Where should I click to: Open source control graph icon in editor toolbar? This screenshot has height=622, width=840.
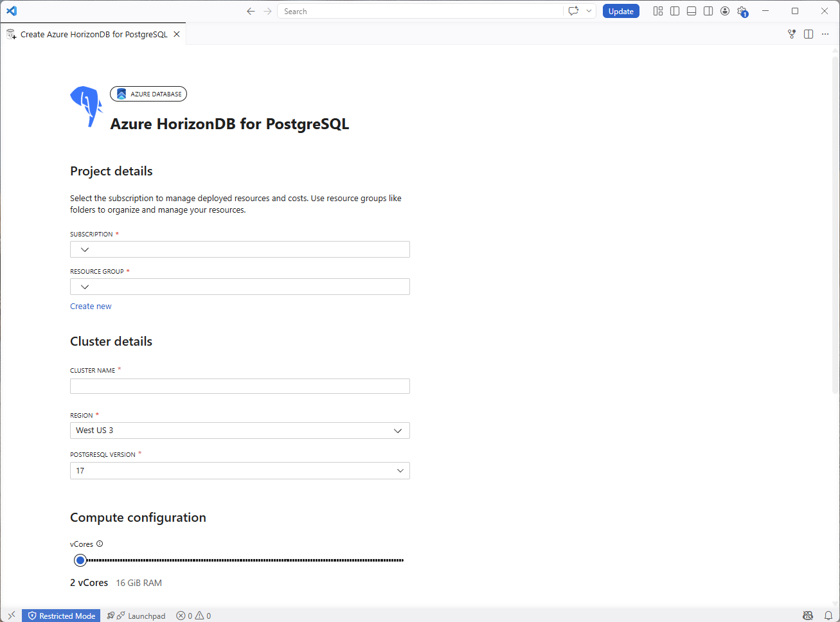(792, 34)
